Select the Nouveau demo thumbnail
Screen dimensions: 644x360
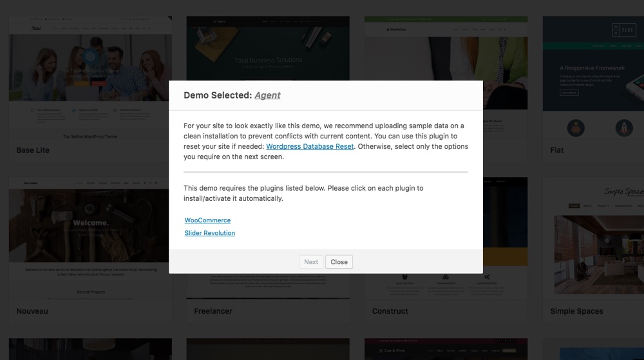90,238
